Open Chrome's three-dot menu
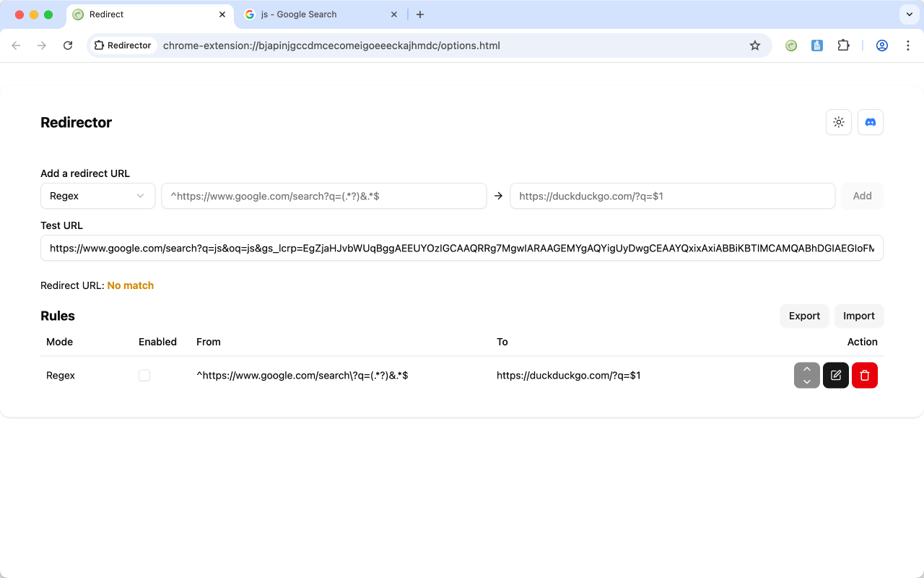The height and width of the screenshot is (578, 924). coord(907,45)
